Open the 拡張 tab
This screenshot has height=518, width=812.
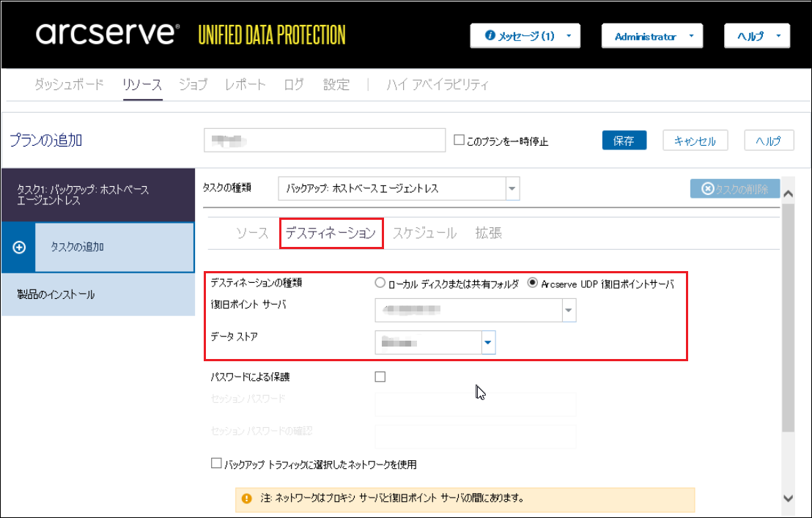click(x=488, y=233)
